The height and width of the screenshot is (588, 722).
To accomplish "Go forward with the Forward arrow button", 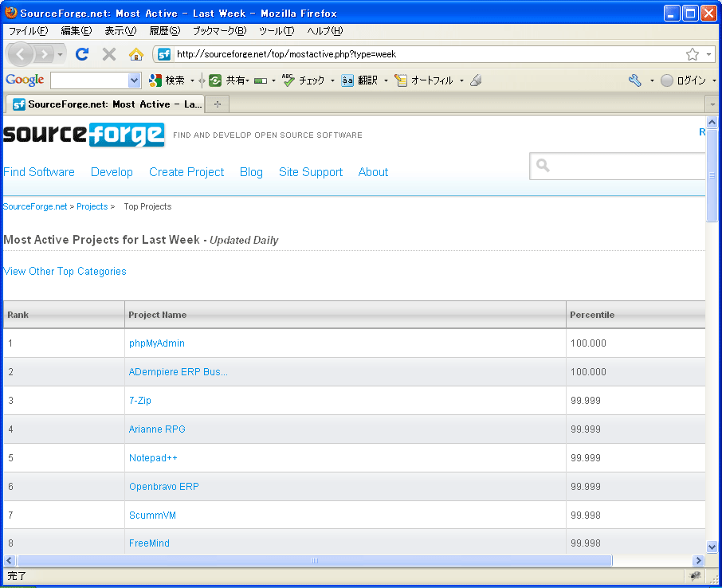I will (44, 54).
